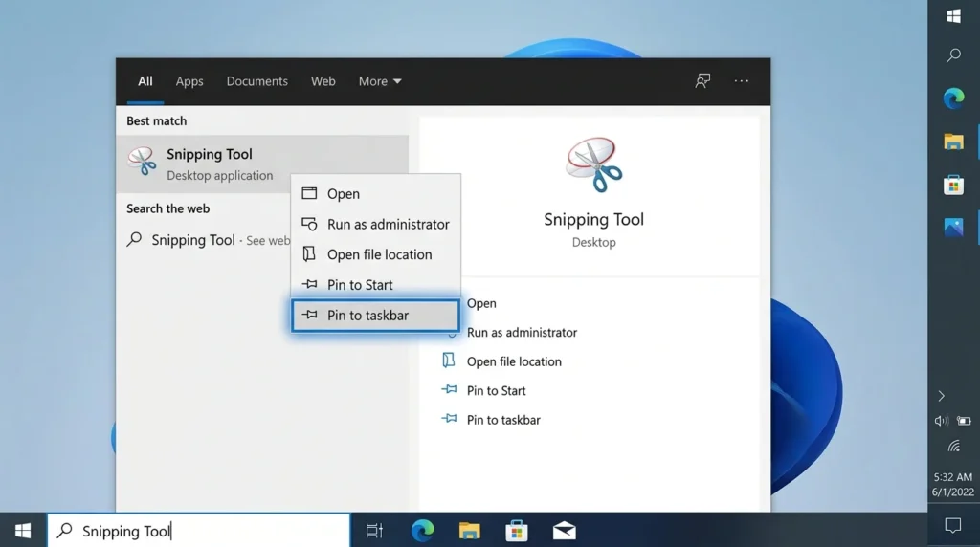Select Snipping Tool best match result
Image resolution: width=980 pixels, height=547 pixels.
(262, 164)
